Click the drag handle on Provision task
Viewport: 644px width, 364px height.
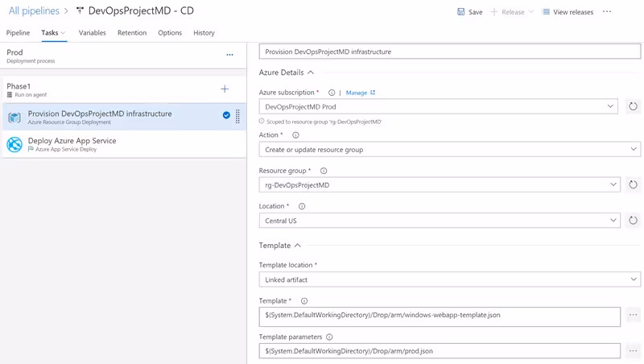[237, 117]
